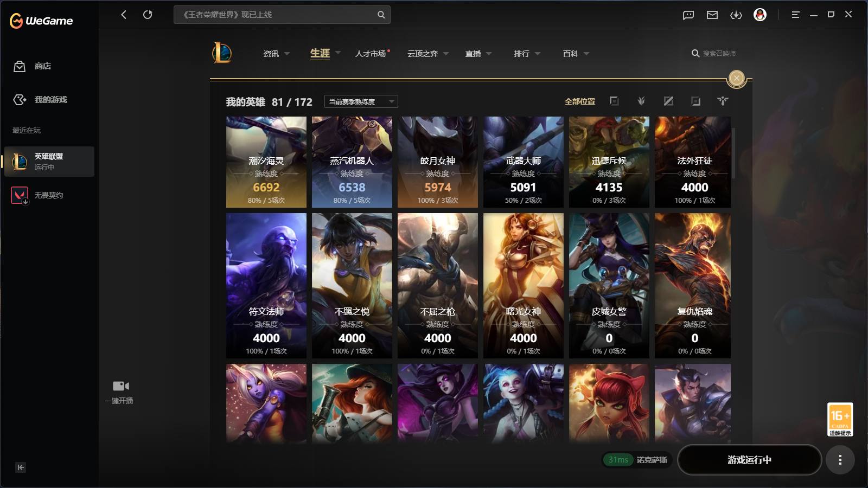Filter heroes by bottom lane position icon
The image size is (868, 488).
pyautogui.click(x=695, y=101)
